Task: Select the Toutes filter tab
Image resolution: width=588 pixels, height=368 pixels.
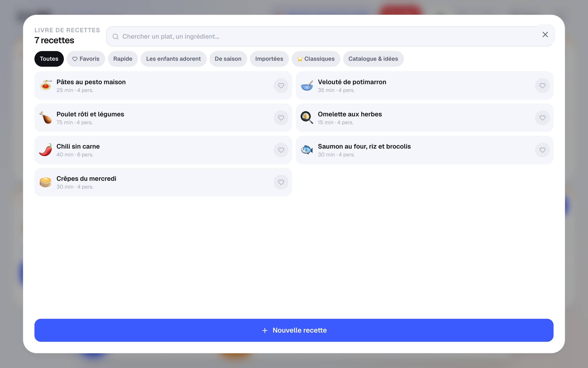Action: point(49,59)
